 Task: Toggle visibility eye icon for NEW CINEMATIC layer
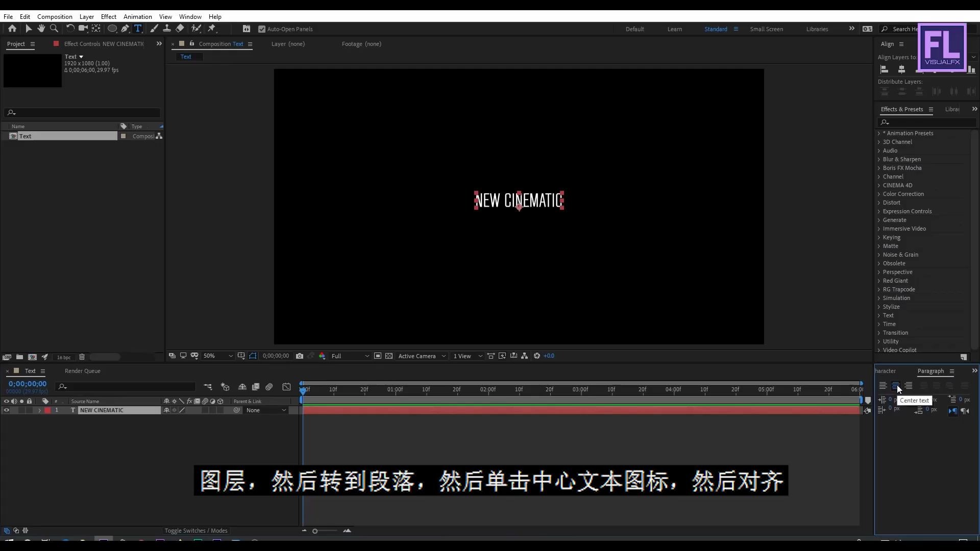6,410
